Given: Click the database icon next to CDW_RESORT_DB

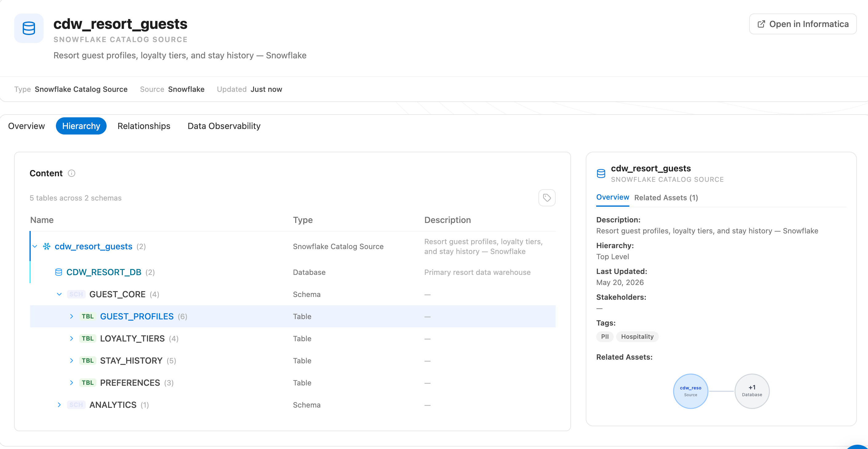Looking at the screenshot, I should click(58, 272).
